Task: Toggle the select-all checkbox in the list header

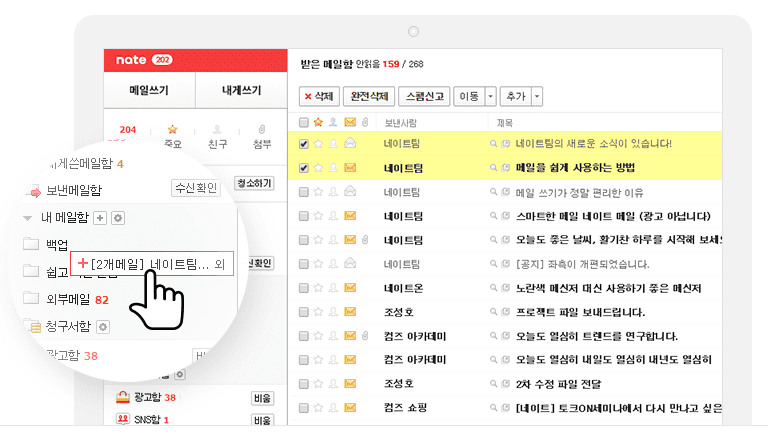Action: (304, 122)
